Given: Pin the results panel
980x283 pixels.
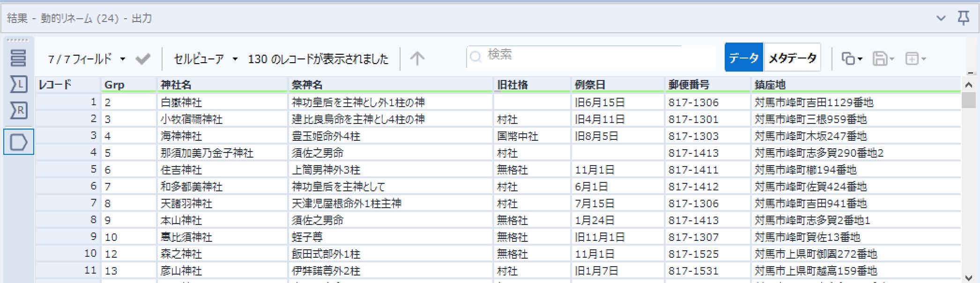Looking at the screenshot, I should (964, 18).
